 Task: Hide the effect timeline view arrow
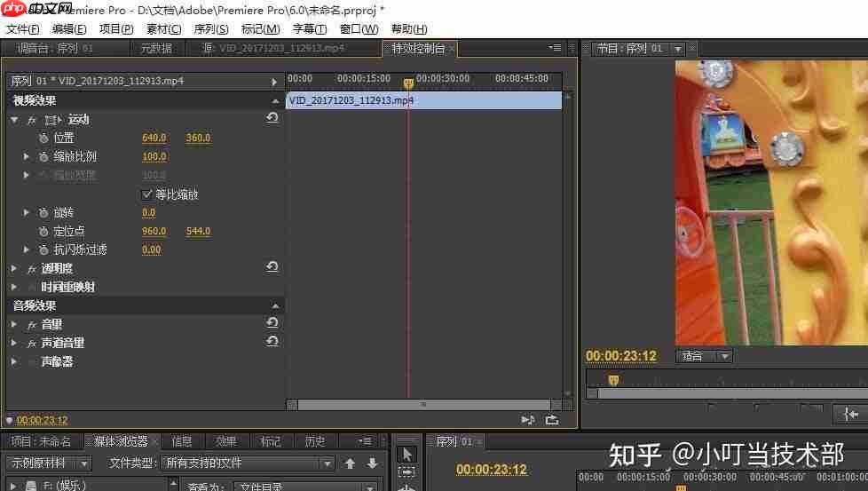coord(274,82)
